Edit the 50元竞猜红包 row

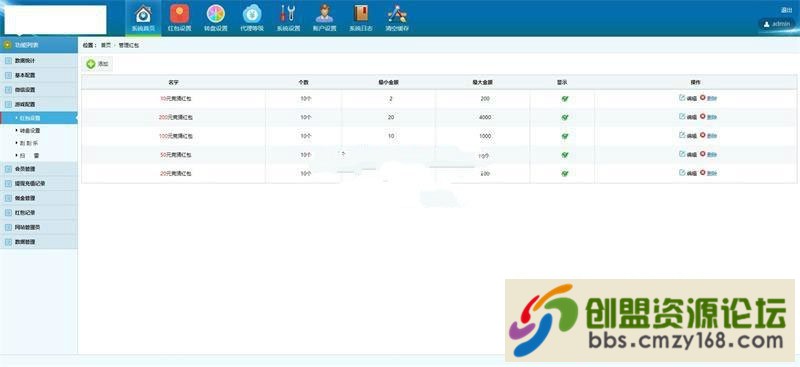(687, 154)
